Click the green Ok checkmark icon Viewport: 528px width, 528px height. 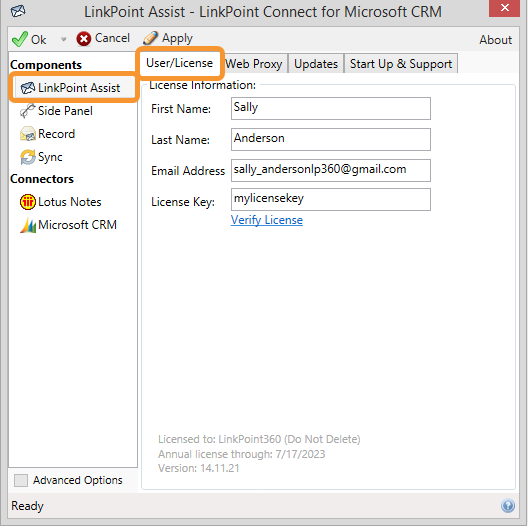coord(20,39)
